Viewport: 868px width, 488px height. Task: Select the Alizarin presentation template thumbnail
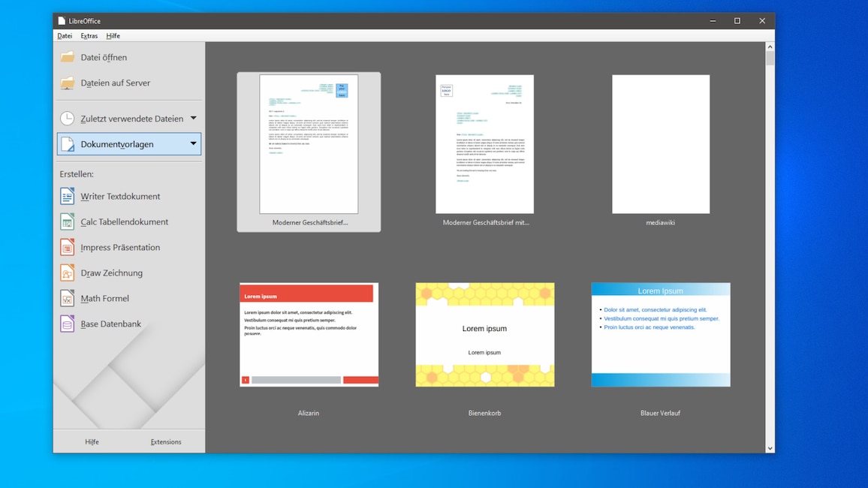(x=309, y=335)
